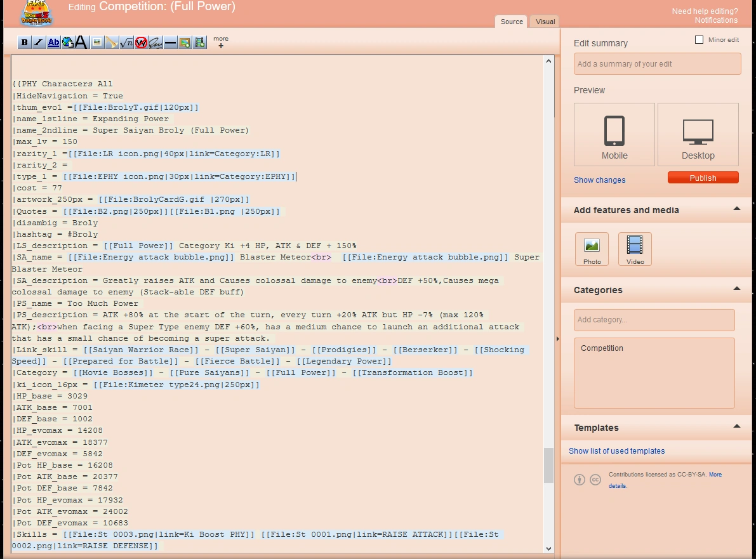
Task: Collapse Add features and media section
Action: (736, 209)
